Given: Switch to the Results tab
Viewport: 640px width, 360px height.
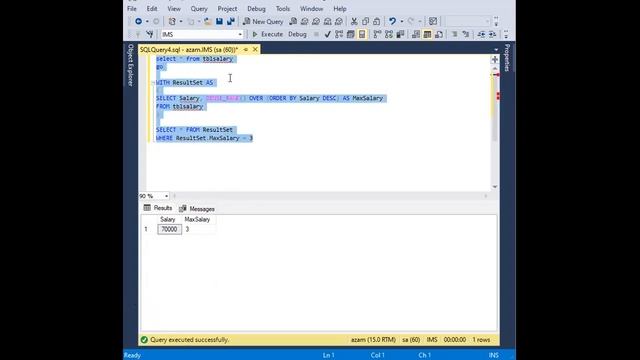Looking at the screenshot, I should tap(158, 208).
